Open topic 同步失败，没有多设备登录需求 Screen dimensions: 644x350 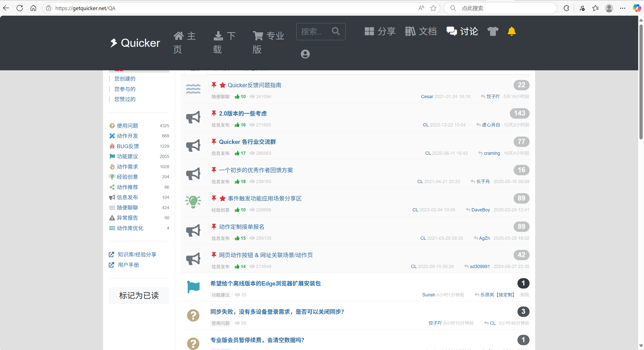pyautogui.click(x=277, y=312)
